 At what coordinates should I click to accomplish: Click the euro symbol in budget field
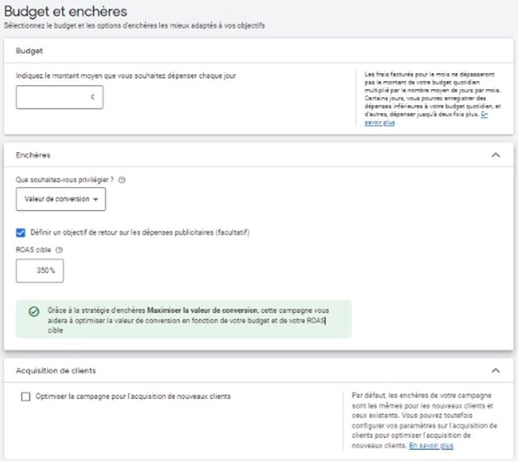click(93, 97)
